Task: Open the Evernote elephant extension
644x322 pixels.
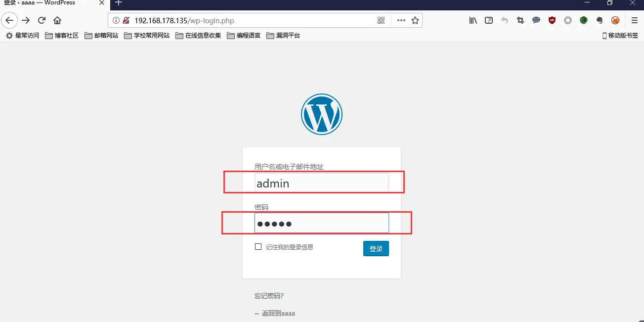Action: [x=600, y=20]
